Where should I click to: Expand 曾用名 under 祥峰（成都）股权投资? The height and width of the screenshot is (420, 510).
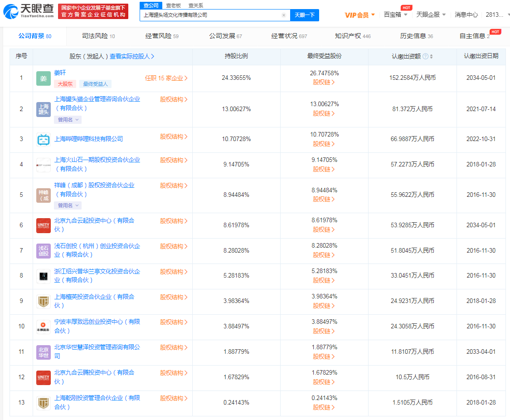[x=68, y=205]
